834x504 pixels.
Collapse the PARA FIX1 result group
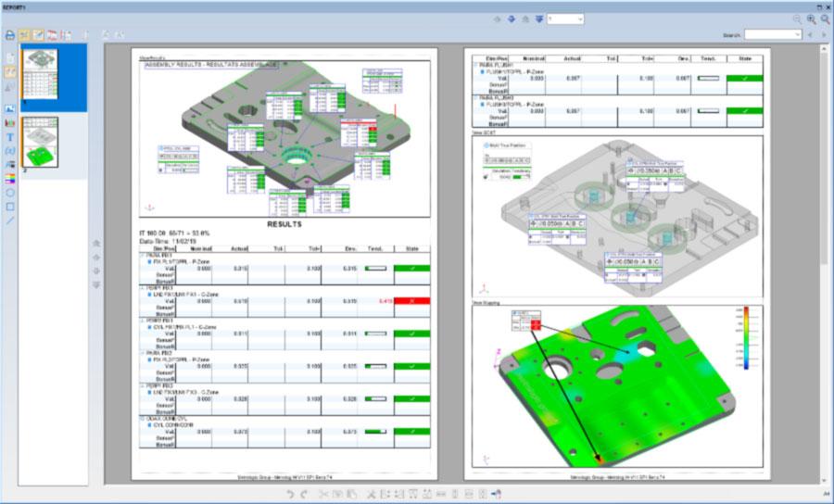point(142,255)
